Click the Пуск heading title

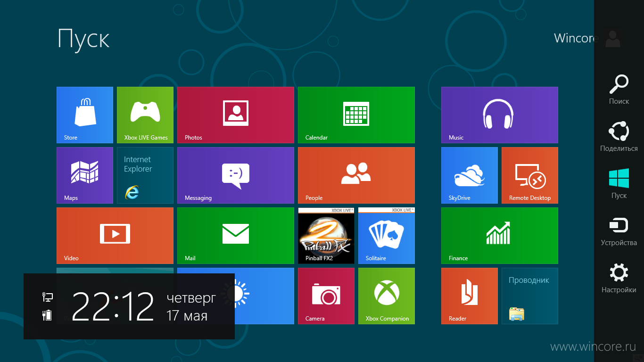(x=83, y=38)
